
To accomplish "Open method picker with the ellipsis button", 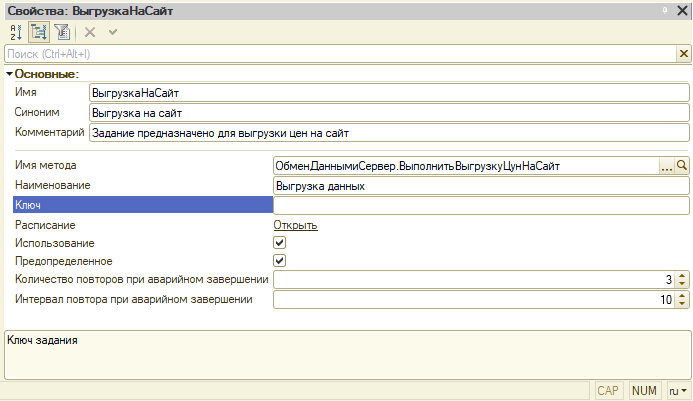I will [x=666, y=166].
